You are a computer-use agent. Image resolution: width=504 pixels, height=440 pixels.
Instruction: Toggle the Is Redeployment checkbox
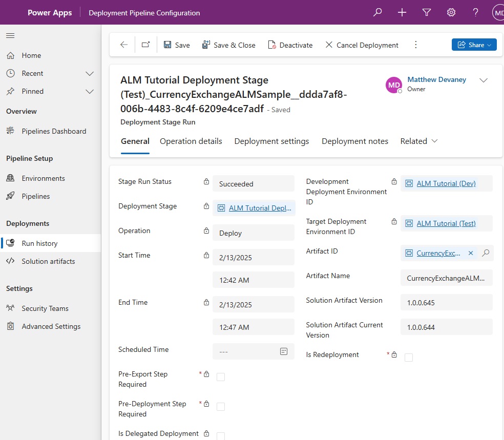409,358
